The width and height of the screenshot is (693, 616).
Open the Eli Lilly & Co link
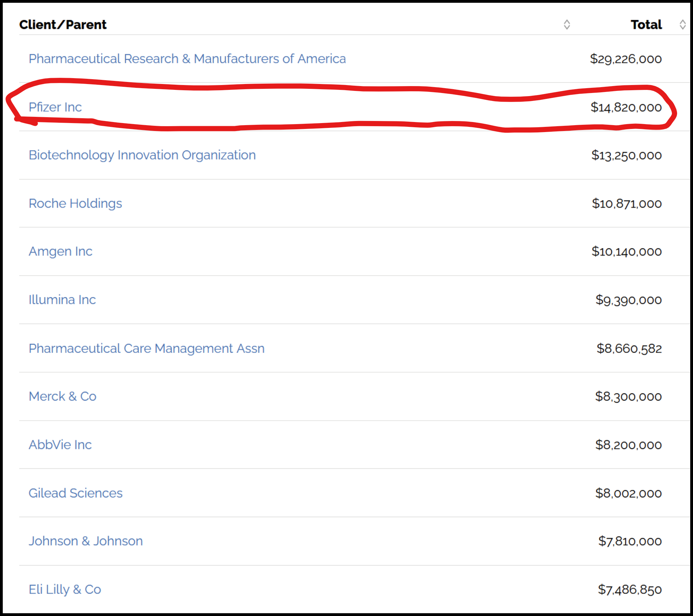point(65,590)
